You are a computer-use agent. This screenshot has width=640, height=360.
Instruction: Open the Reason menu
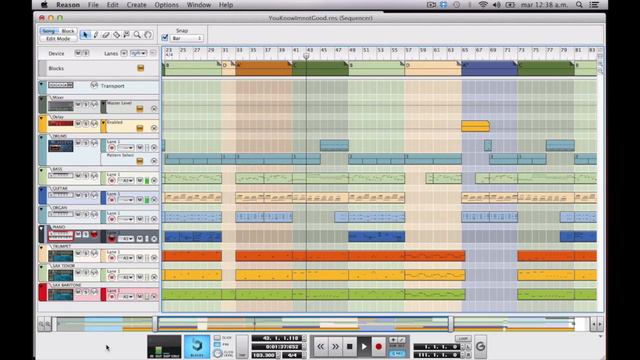pos(68,5)
